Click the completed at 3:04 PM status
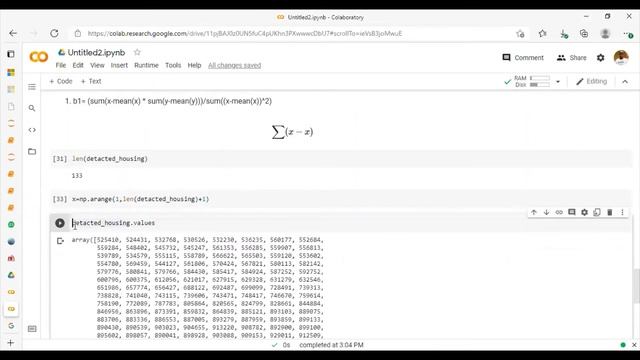The image size is (640, 360). pos(331,345)
